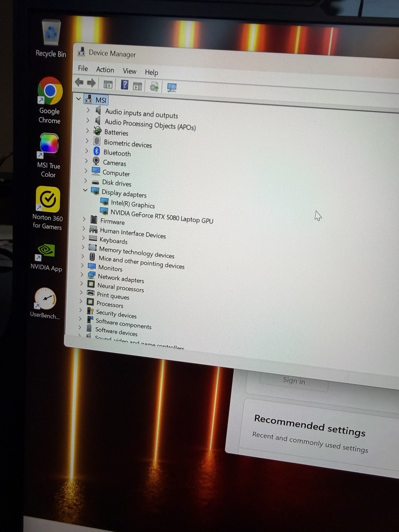This screenshot has height=532, width=399.
Task: Click Sign in button in Settings window
Action: coord(294,381)
